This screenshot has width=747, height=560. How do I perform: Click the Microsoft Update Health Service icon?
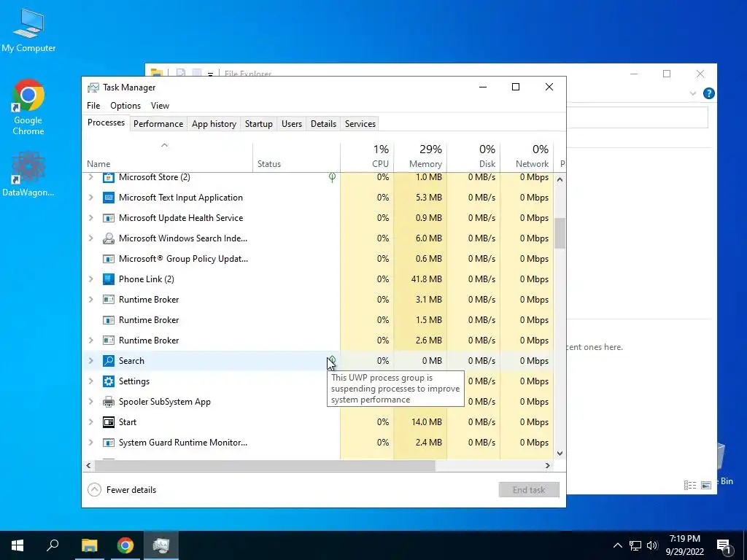click(x=109, y=218)
